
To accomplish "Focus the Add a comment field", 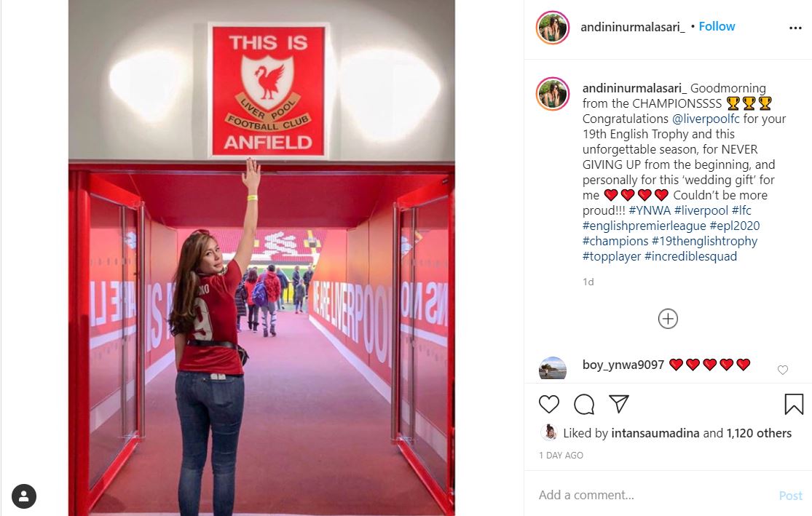I will (x=655, y=496).
